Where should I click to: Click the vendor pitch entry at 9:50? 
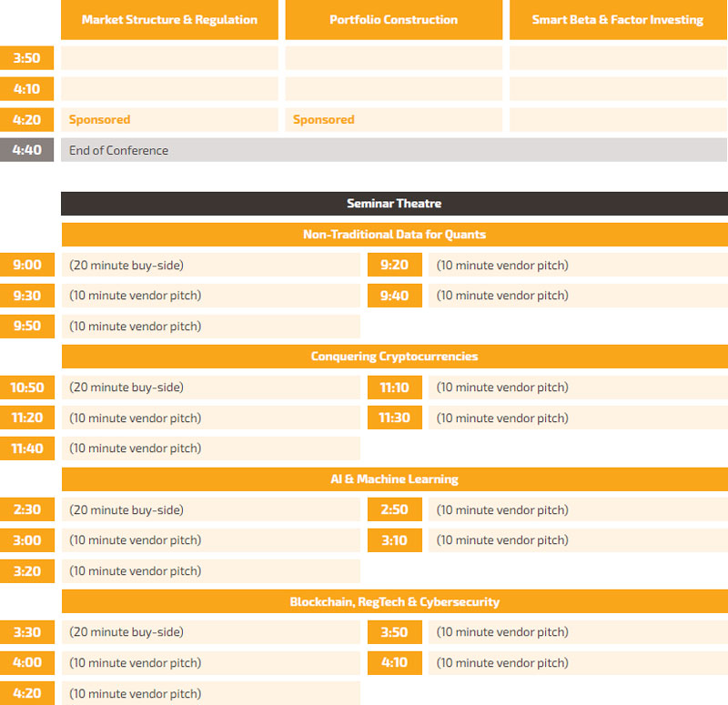(x=211, y=326)
